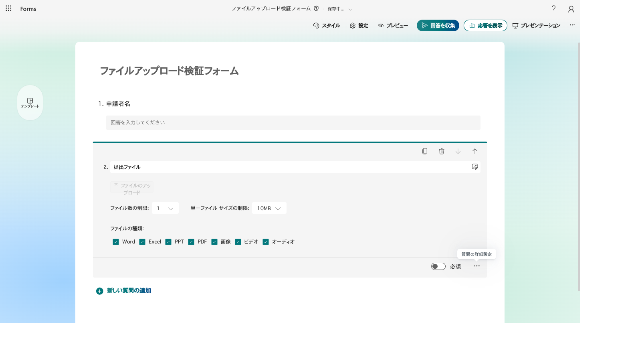This screenshot has width=644, height=359.
Task: Expand the chevron next to 保存中
Action: pos(350,9)
